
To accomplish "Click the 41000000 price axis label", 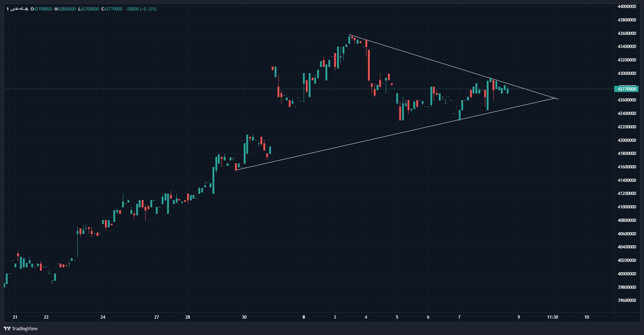I will (627, 207).
